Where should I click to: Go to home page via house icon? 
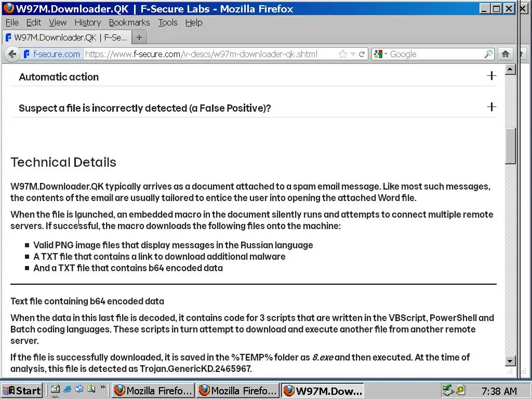click(x=506, y=54)
